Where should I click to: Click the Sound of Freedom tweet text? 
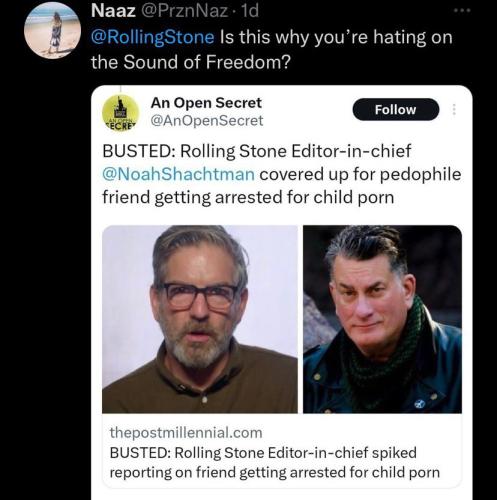coord(272,49)
